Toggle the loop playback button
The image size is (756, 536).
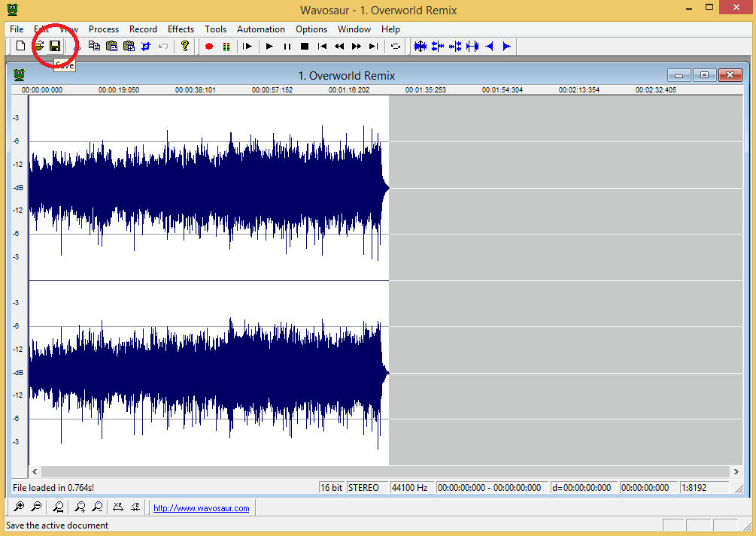[x=396, y=47]
